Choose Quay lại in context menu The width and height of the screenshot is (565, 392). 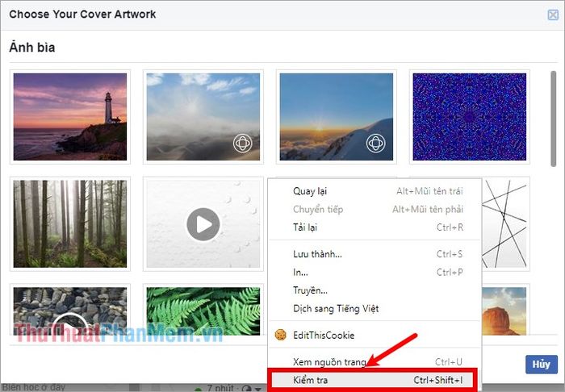375,191
